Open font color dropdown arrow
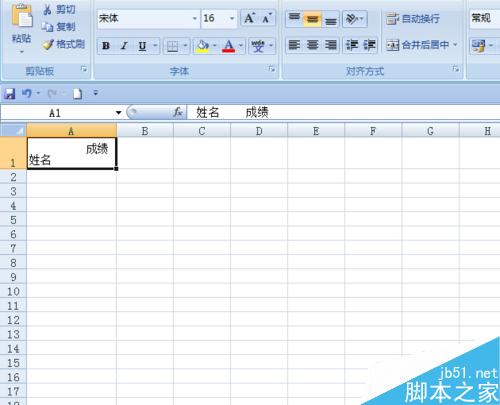Viewport: 500px width, 405px height. click(241, 46)
